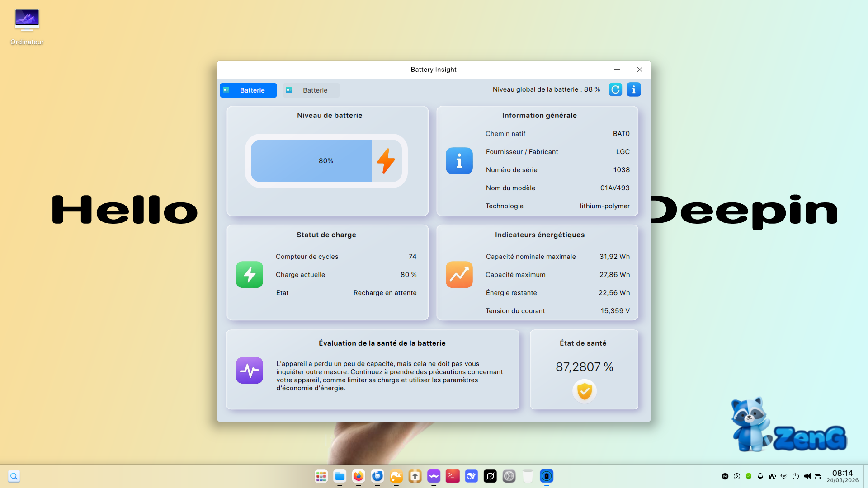Viewport: 868px width, 488px height.
Task: Open the quick settings toggles tray icon
Action: click(818, 476)
